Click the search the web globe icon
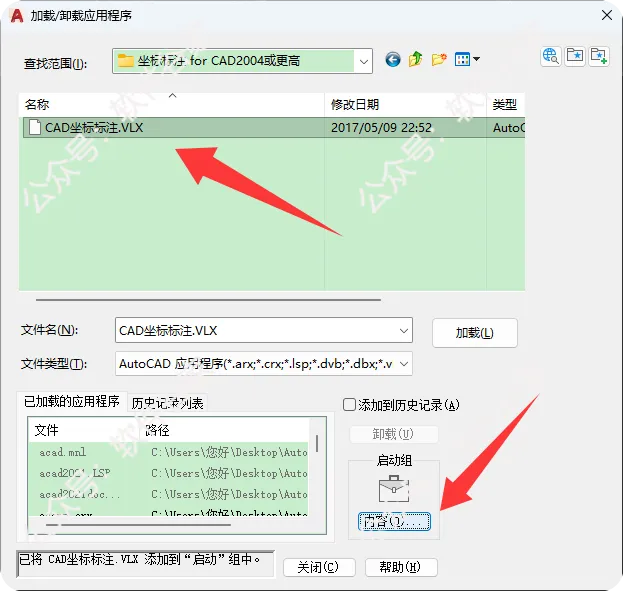This screenshot has width=623, height=591. coord(551,56)
